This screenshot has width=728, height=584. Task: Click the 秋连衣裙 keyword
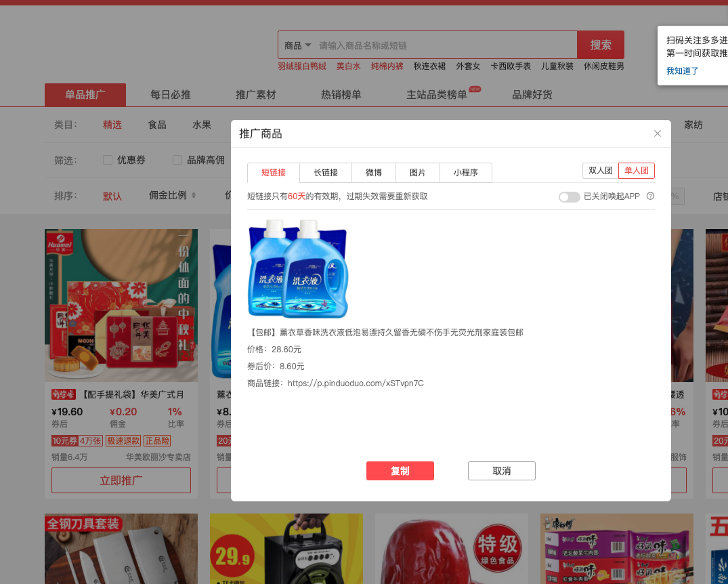(x=429, y=66)
